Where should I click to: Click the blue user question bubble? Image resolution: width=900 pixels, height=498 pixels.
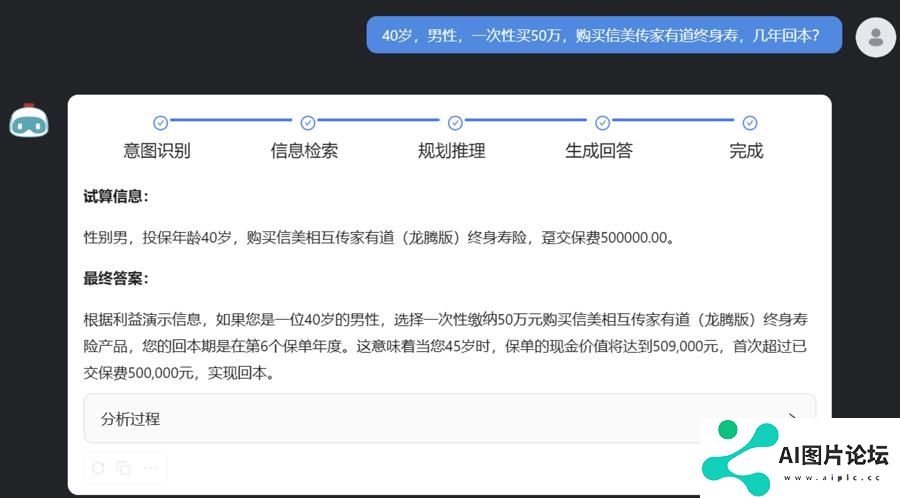click(604, 35)
